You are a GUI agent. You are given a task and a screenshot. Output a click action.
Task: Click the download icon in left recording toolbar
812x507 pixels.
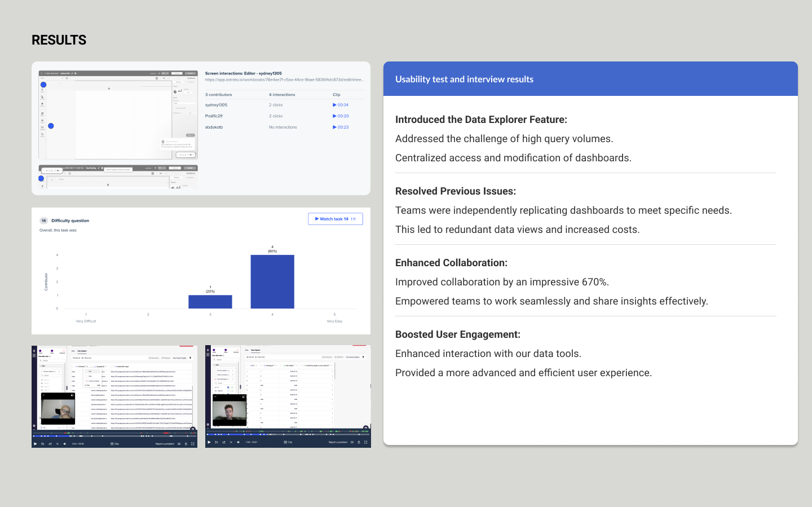point(190,358)
